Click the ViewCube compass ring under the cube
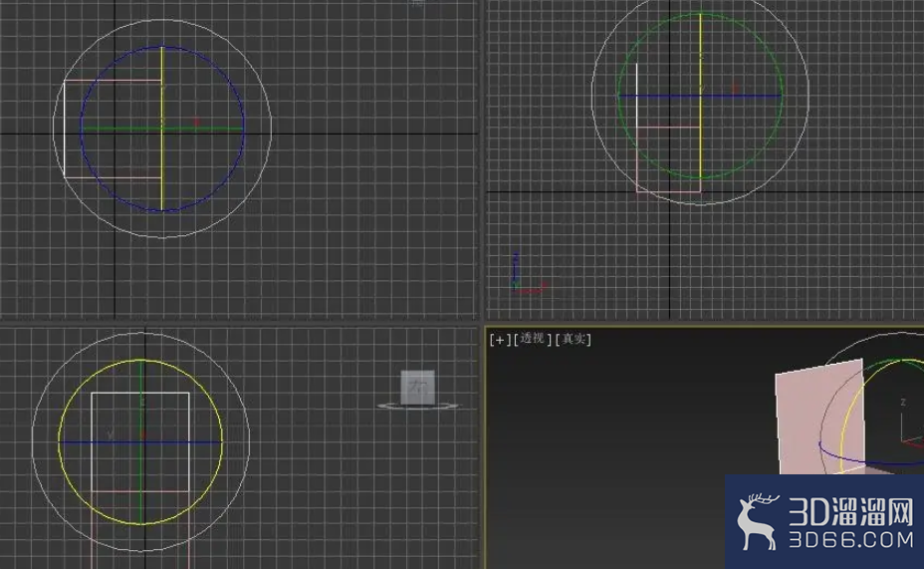 [x=418, y=406]
